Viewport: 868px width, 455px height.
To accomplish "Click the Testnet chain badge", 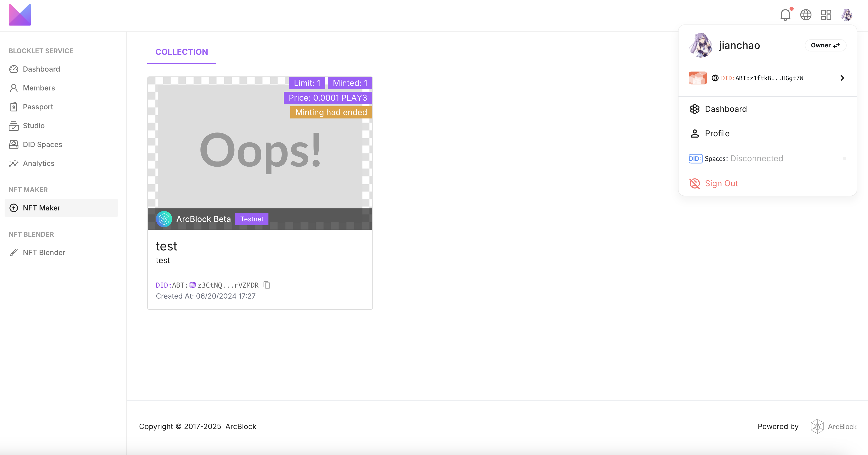I will pyautogui.click(x=252, y=219).
